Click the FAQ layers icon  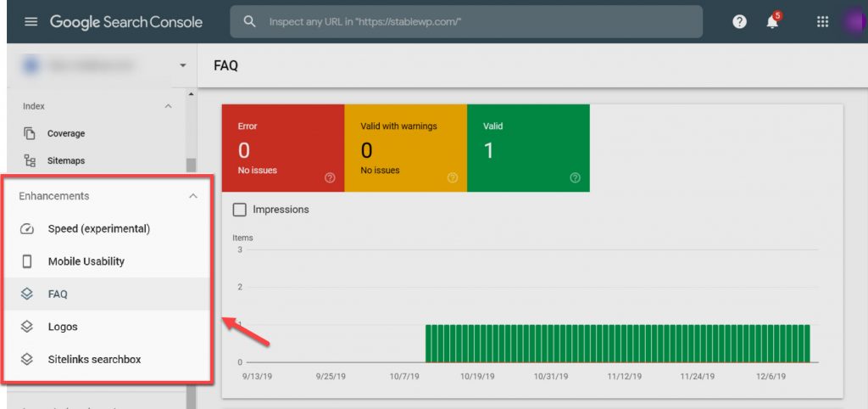click(x=27, y=294)
